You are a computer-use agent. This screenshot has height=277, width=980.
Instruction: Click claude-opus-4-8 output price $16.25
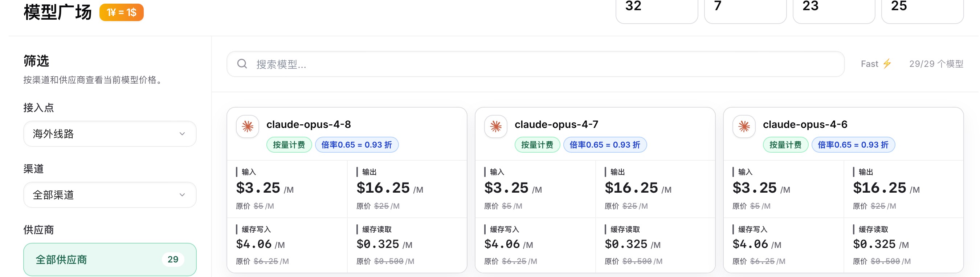coord(383,188)
